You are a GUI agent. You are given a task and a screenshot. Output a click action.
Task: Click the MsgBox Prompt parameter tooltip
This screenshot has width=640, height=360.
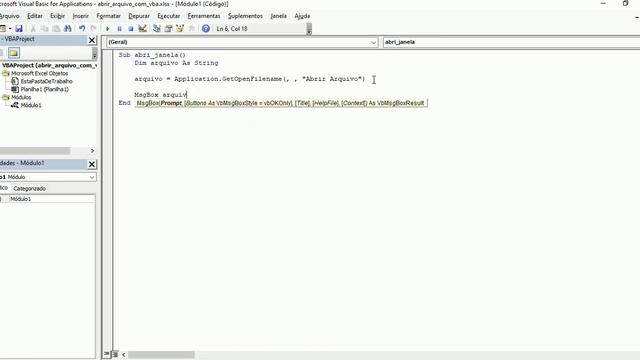click(x=281, y=103)
